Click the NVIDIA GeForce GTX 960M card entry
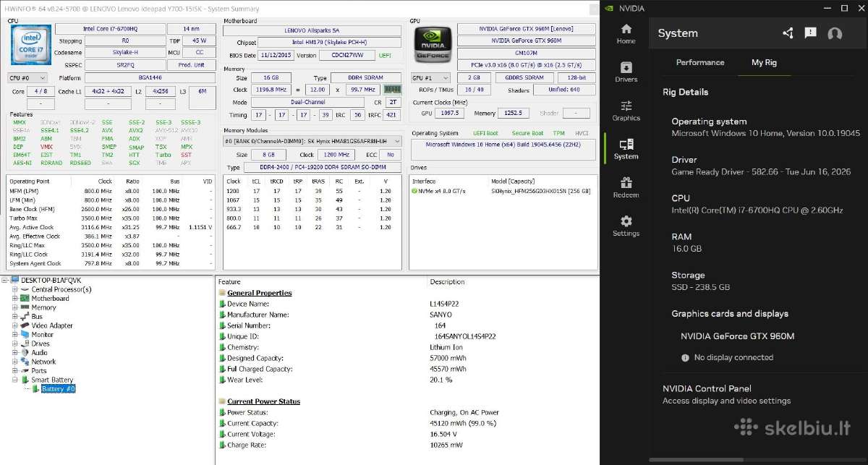Image resolution: width=868 pixels, height=465 pixels. click(737, 336)
